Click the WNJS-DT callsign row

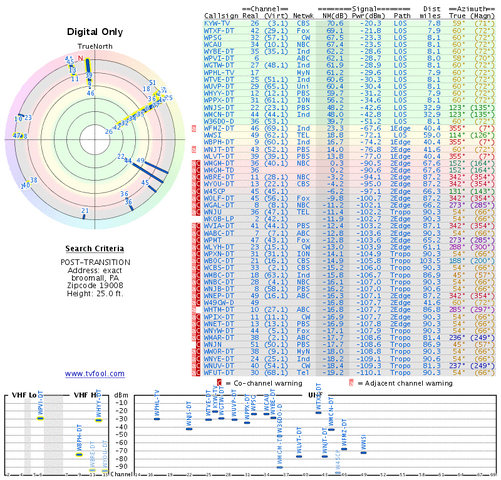[349, 107]
